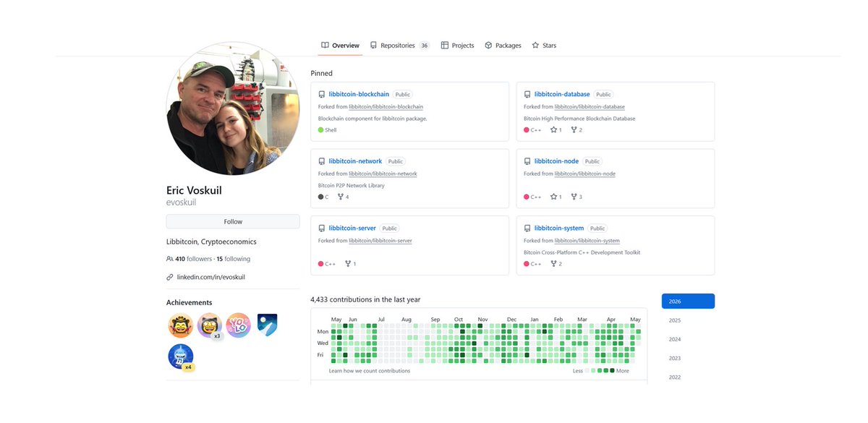Viewport: 868px width, 423px height.
Task: Click the 'evoskuil' username text
Action: coord(181,202)
